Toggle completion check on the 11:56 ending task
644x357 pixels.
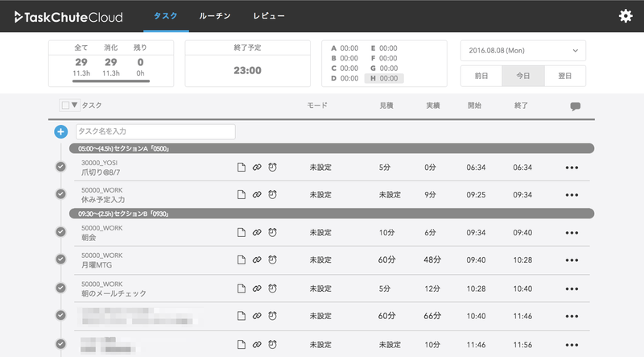click(x=61, y=344)
